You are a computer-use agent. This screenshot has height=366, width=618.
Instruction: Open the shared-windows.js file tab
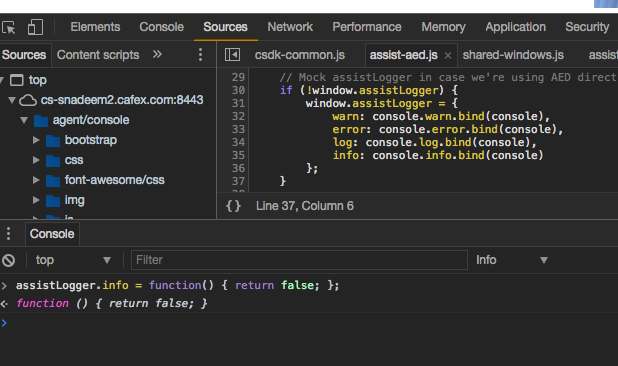click(513, 55)
